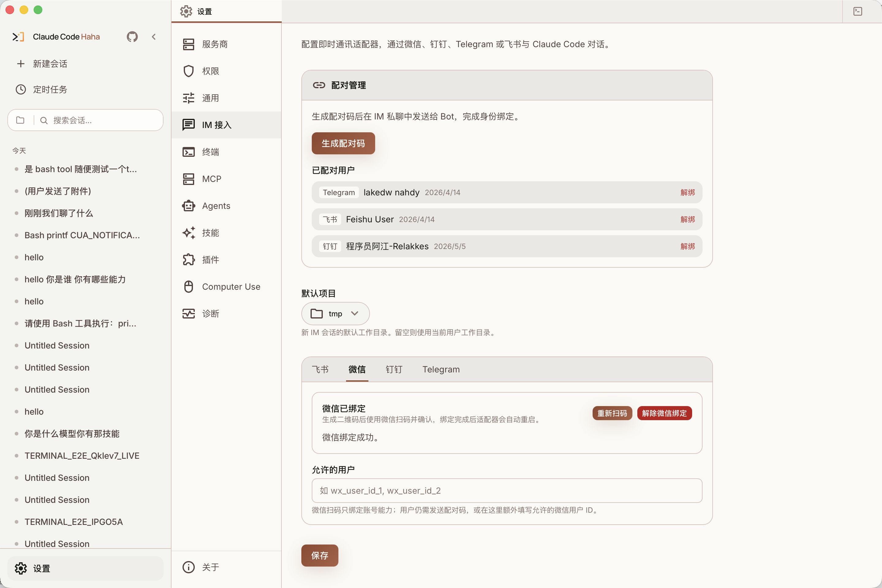Viewport: 882px width, 588px height.
Task: Switch to the 飞书 tab
Action: click(x=320, y=369)
